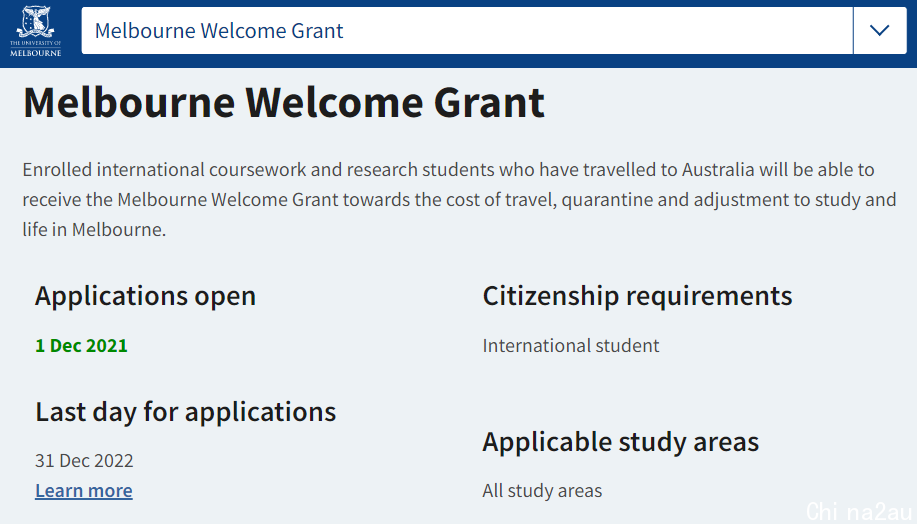Screen dimensions: 917x524
Task: Click the 1 Dec 2021 date
Action: pos(81,346)
